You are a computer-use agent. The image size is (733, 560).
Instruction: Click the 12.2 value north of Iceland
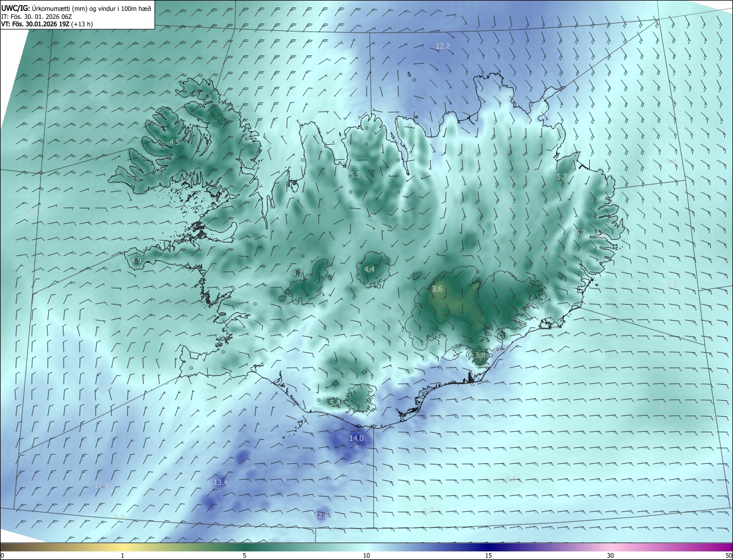pos(443,46)
